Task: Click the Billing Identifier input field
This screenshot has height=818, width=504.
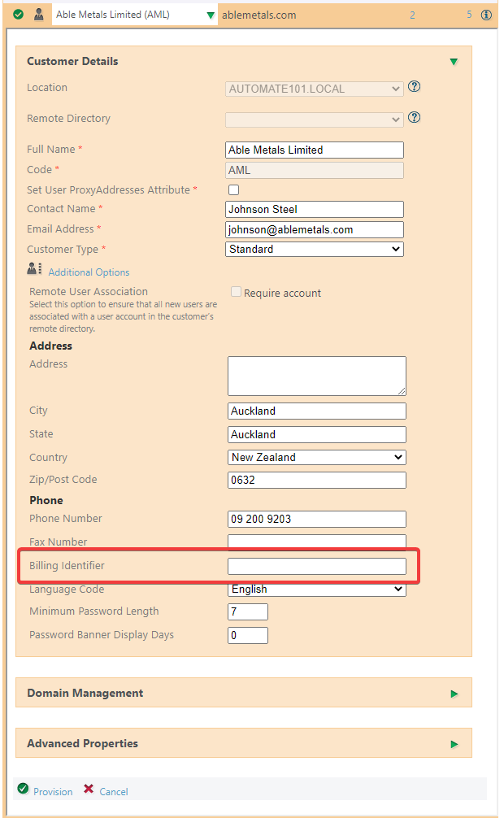Action: [x=317, y=566]
